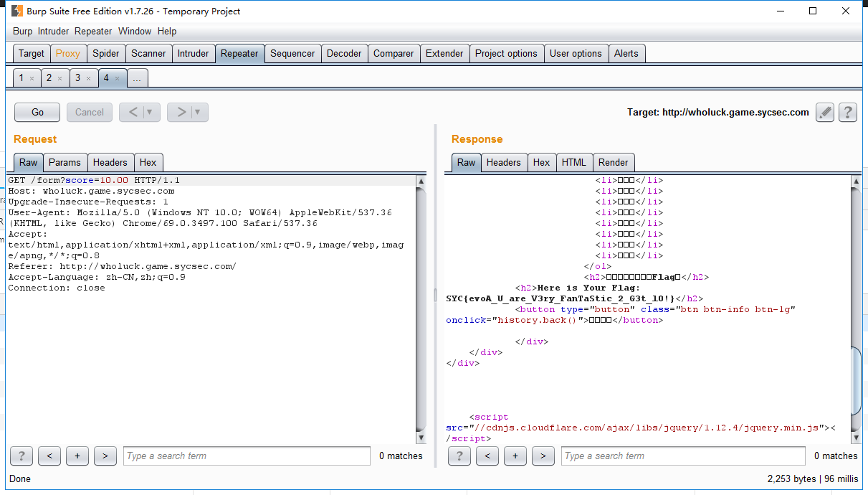Viewport: 868px width, 495px height.
Task: Switch to the Extender tab
Action: click(444, 53)
